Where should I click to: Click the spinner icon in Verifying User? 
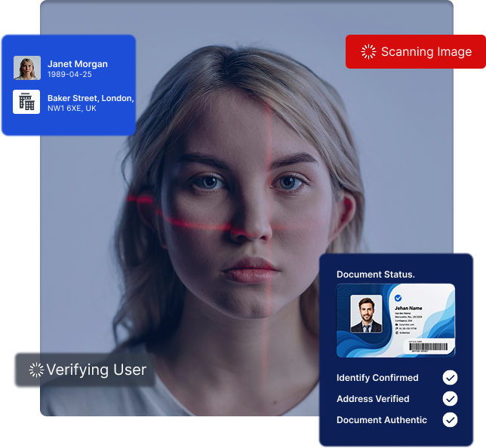[x=36, y=370]
